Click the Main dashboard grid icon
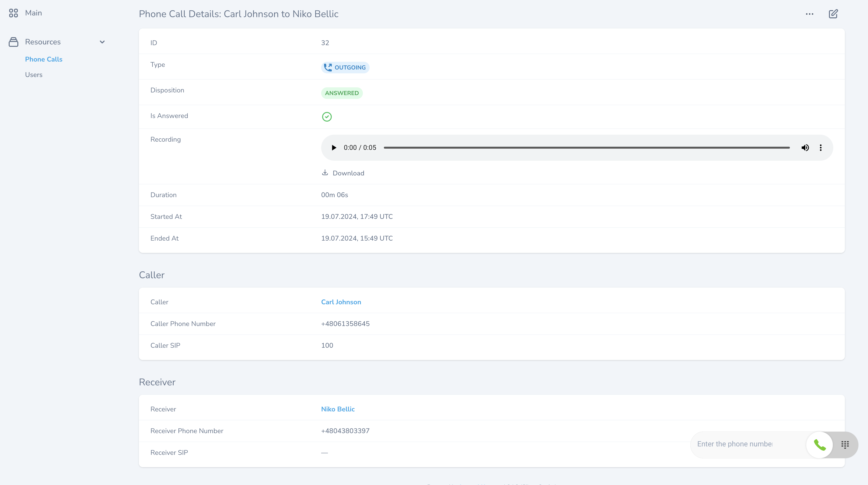 pos(14,13)
